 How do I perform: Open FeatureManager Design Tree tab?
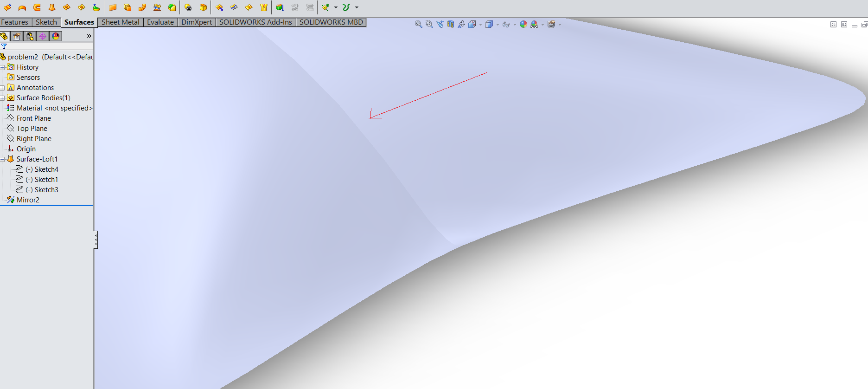(x=4, y=36)
